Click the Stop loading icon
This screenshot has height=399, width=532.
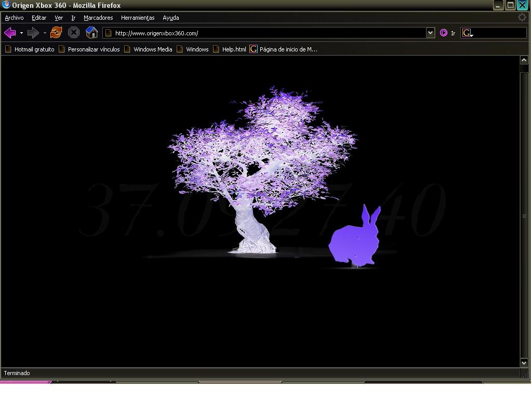click(x=74, y=33)
